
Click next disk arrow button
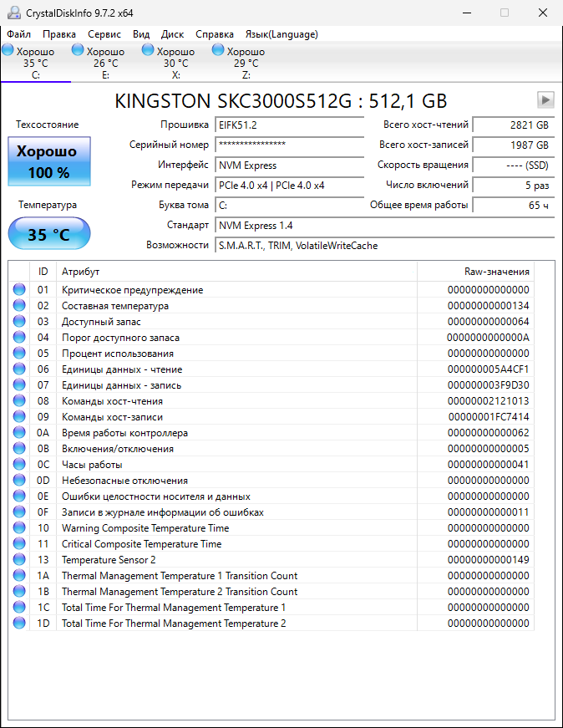[545, 99]
